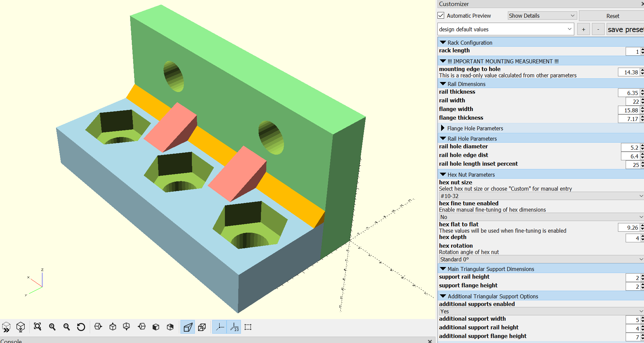Viewport: 644px width, 343px height.
Task: Click the plus button to add preset
Action: (x=583, y=29)
